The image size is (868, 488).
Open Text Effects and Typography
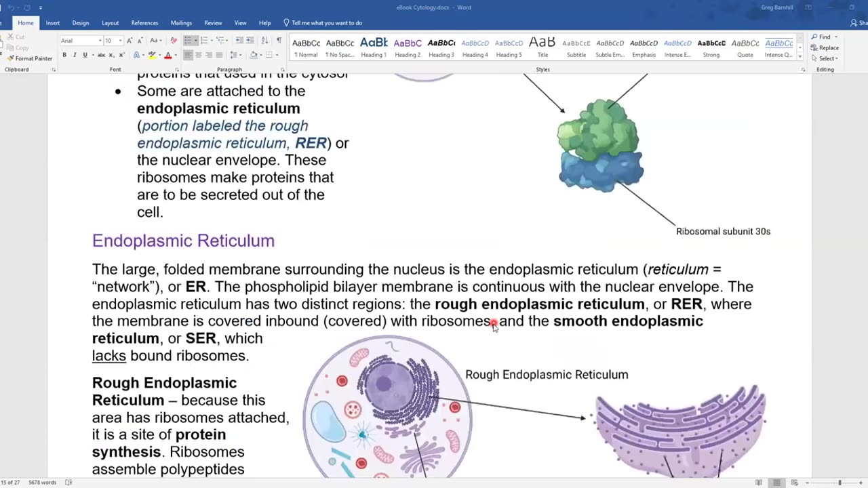pos(136,55)
